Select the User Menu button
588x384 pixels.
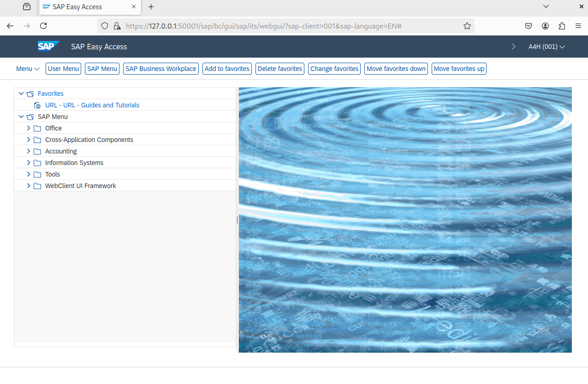tap(64, 69)
